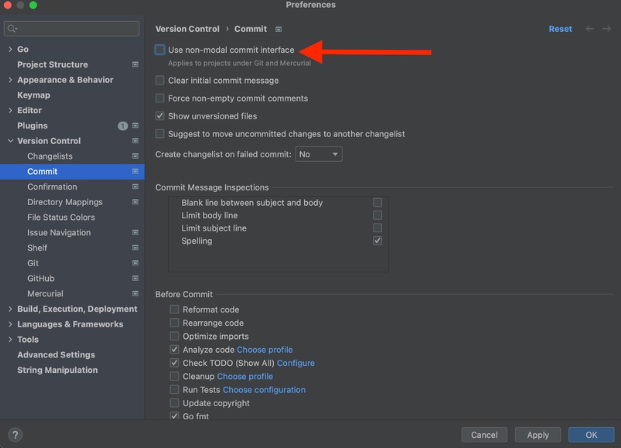Click the project-level icon beside GitHub
This screenshot has height=448, width=621.
coord(135,278)
